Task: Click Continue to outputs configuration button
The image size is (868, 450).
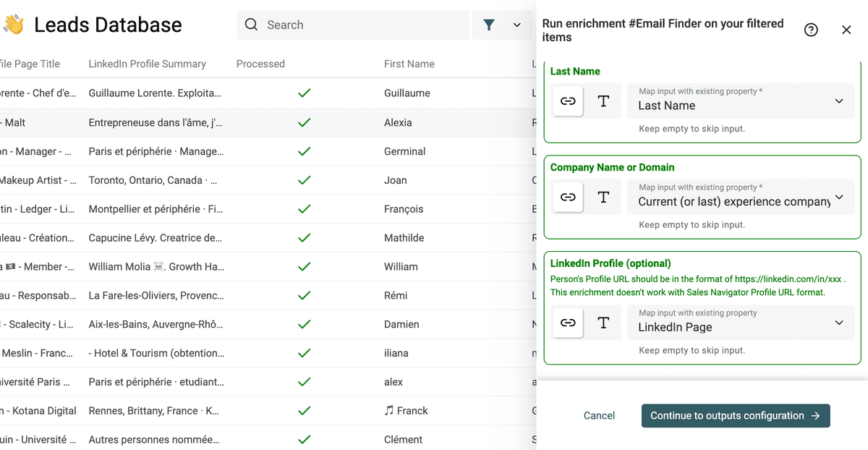Action: coord(736,415)
